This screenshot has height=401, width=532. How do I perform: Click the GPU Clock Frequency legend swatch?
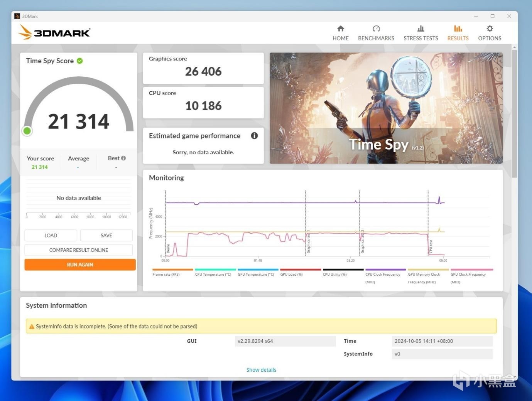(472, 270)
